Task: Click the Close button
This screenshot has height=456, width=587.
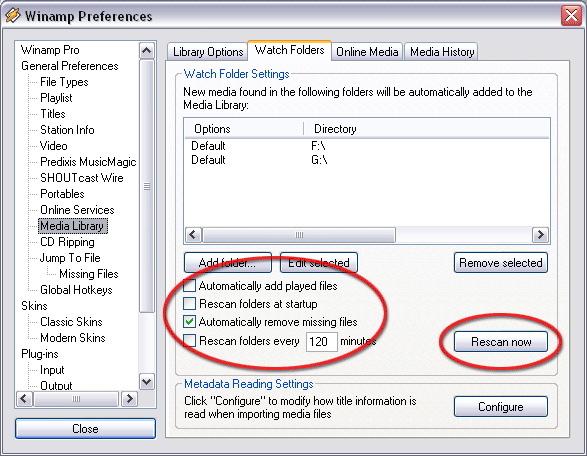Action: tap(85, 429)
